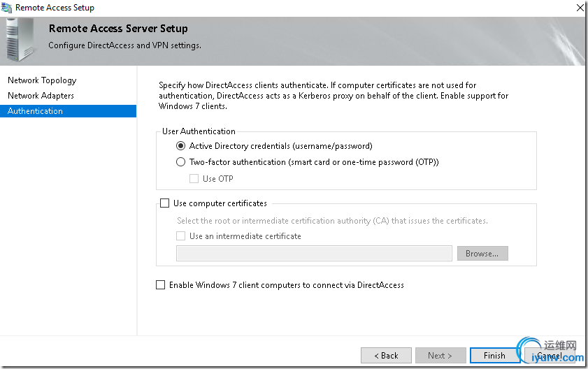Screen dimensions: 588x369
Task: Close the Remote Access Setup window
Action: pos(580,8)
